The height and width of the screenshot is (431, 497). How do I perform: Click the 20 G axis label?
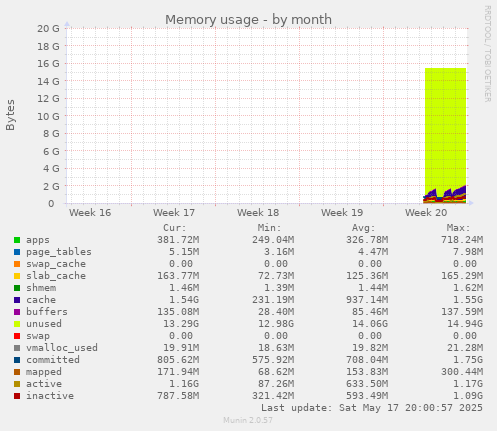point(48,29)
